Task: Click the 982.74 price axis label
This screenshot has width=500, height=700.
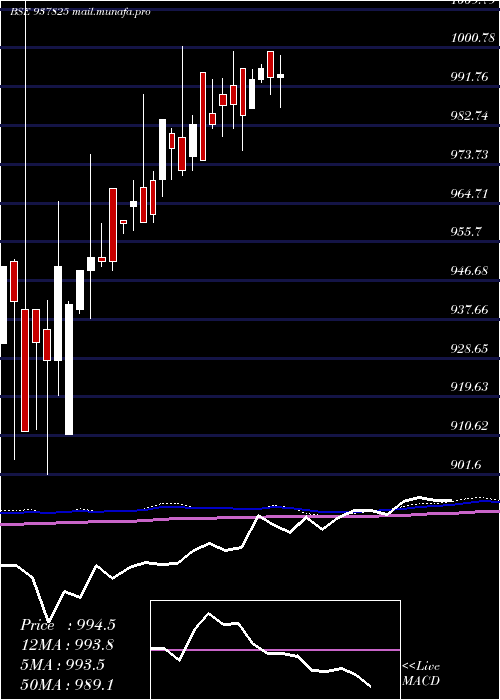Action: [469, 116]
